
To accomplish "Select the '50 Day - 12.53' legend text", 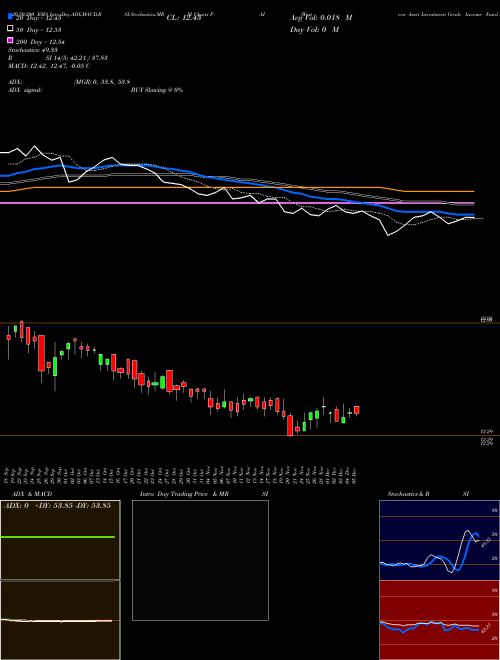I will coord(39,29).
